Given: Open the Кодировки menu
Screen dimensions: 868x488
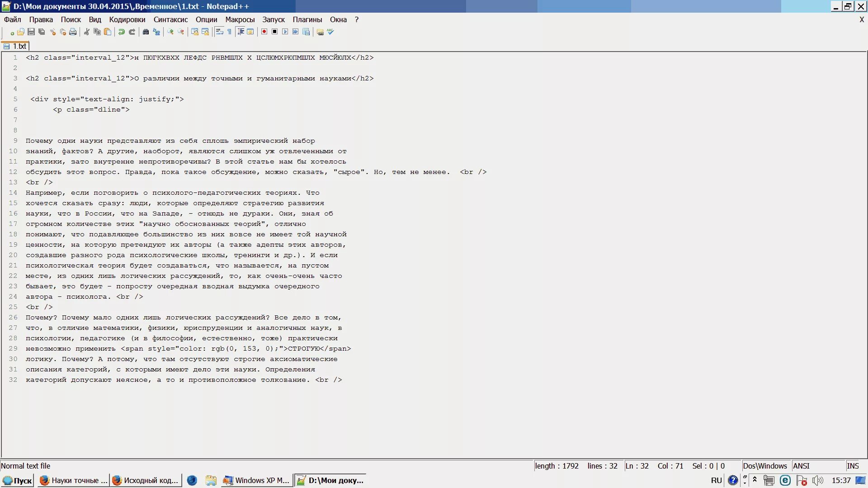Looking at the screenshot, I should point(127,19).
